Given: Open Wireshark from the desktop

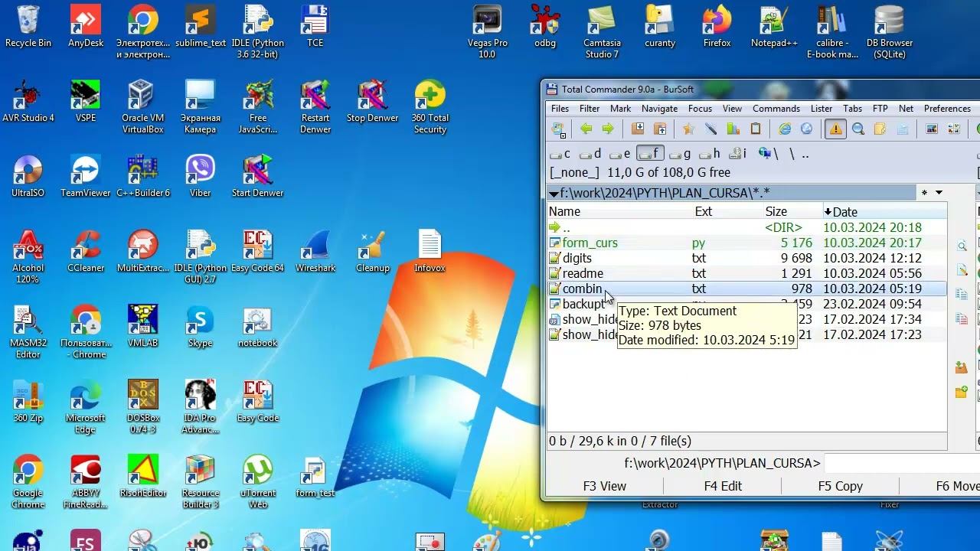Looking at the screenshot, I should (315, 252).
